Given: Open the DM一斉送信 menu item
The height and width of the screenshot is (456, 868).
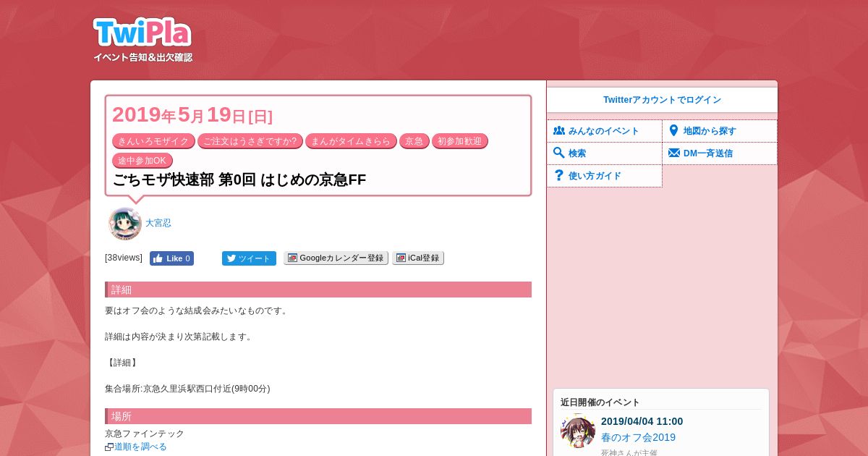Looking at the screenshot, I should [720, 153].
